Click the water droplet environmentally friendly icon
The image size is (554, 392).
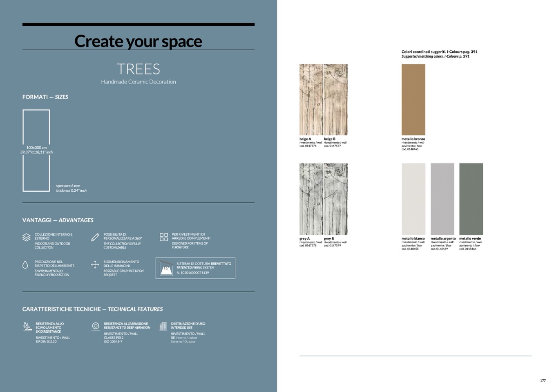click(x=25, y=265)
